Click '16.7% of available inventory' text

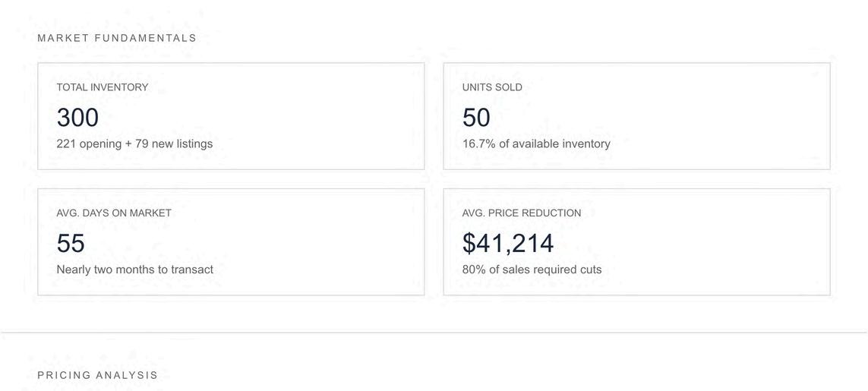click(x=536, y=143)
